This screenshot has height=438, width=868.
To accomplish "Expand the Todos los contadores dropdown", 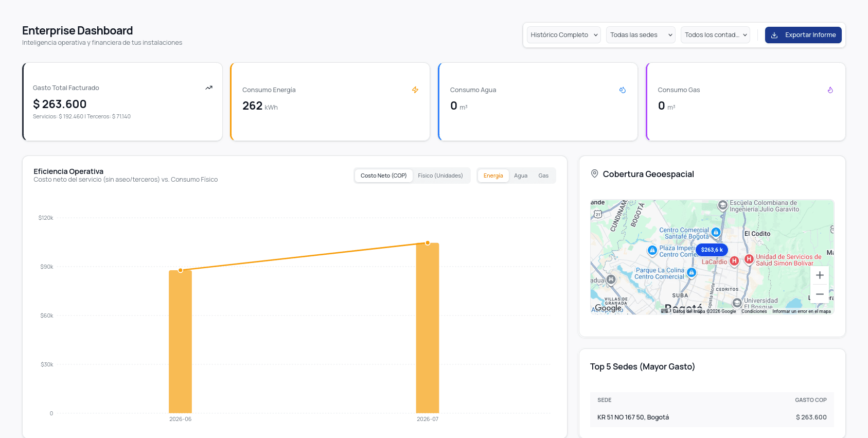I will click(715, 35).
